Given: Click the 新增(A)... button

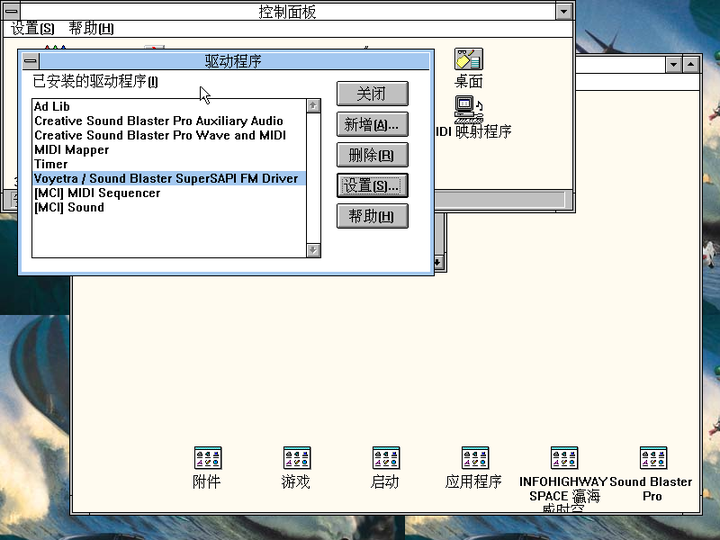Looking at the screenshot, I should tap(372, 124).
